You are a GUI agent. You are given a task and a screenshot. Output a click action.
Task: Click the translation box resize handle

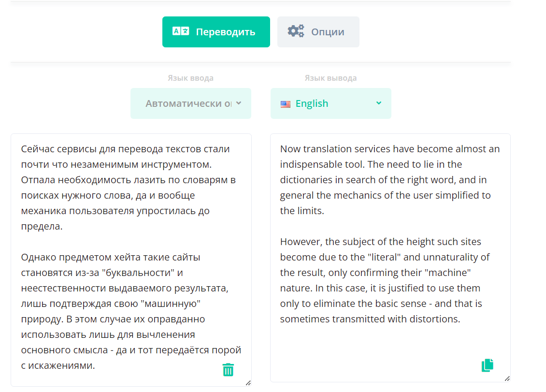click(507, 378)
